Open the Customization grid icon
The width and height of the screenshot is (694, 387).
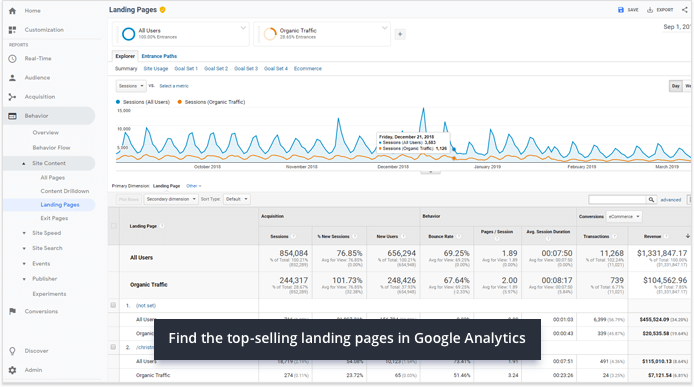point(12,30)
